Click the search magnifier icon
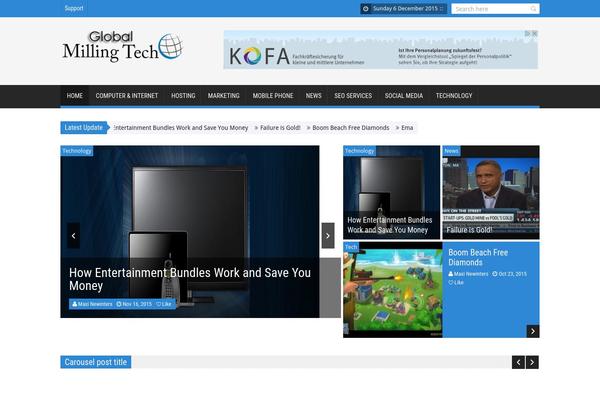 [533, 9]
